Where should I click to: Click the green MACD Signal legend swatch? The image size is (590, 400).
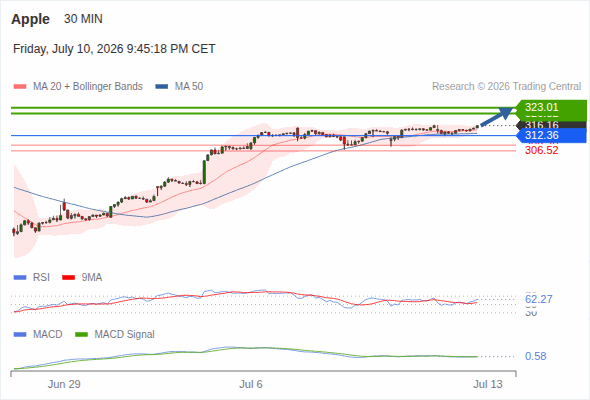click(81, 335)
